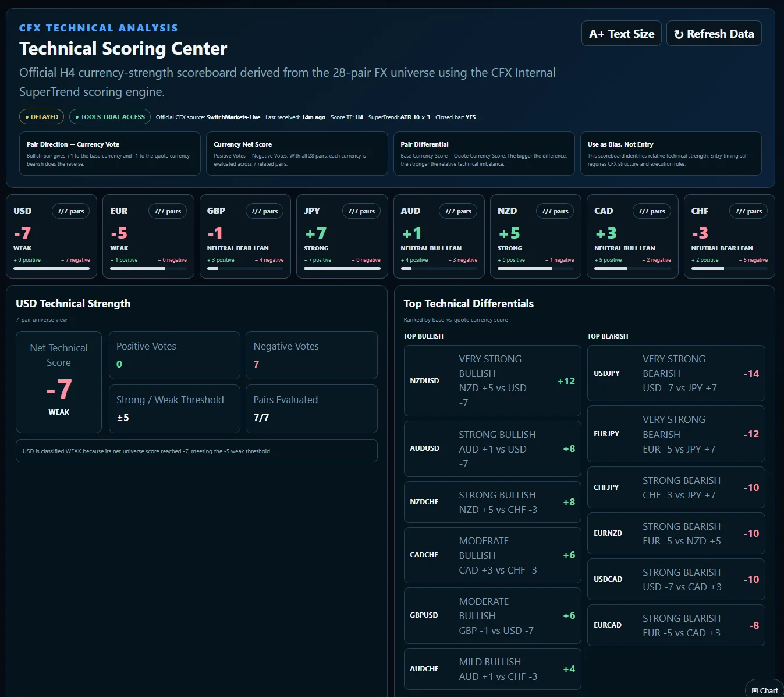Select the CHFJPY strong bearish row

point(676,487)
